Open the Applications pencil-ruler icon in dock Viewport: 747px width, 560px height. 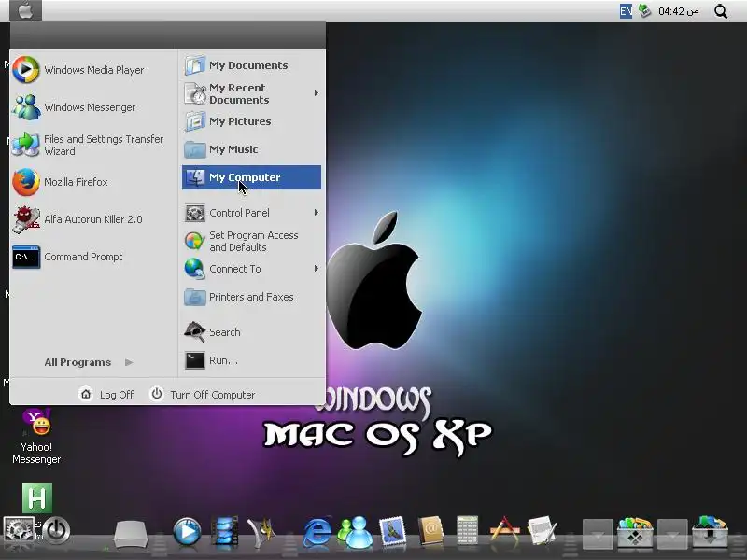[505, 529]
